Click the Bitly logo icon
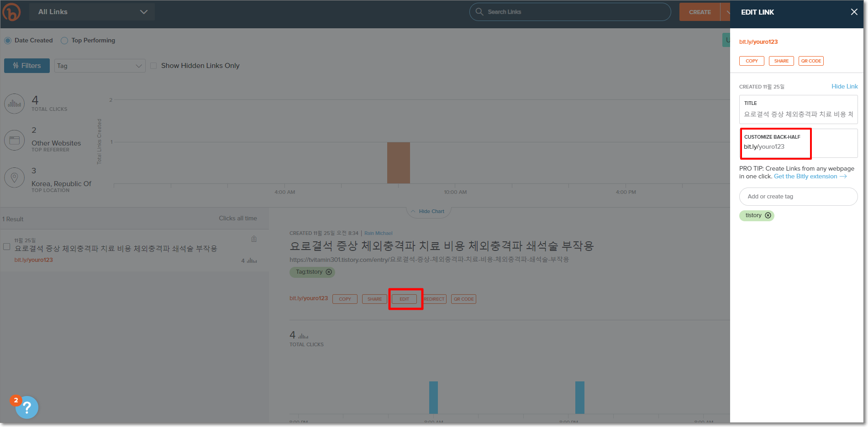The width and height of the screenshot is (868, 427). (x=11, y=12)
